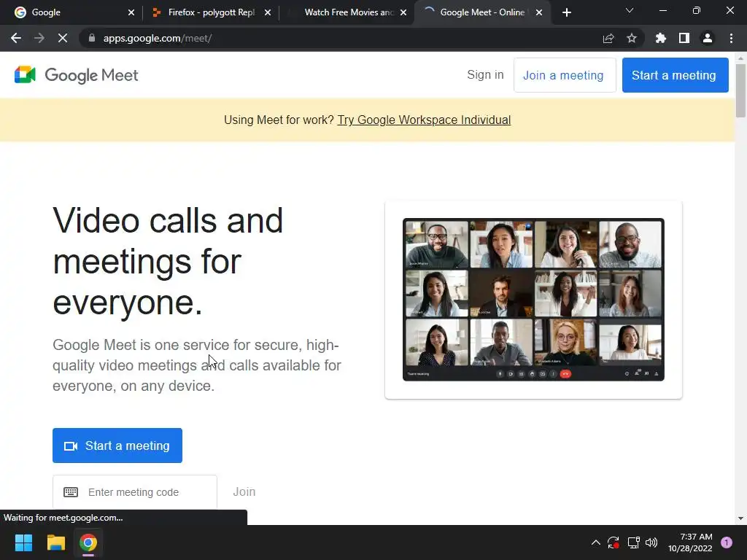
Task: Switch to the Google tab
Action: coord(75,12)
